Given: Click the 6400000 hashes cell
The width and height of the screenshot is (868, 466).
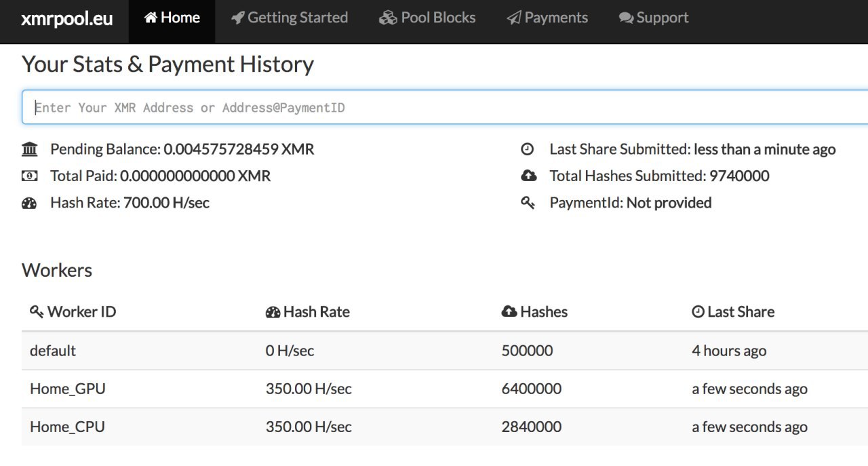Looking at the screenshot, I should pyautogui.click(x=532, y=389).
